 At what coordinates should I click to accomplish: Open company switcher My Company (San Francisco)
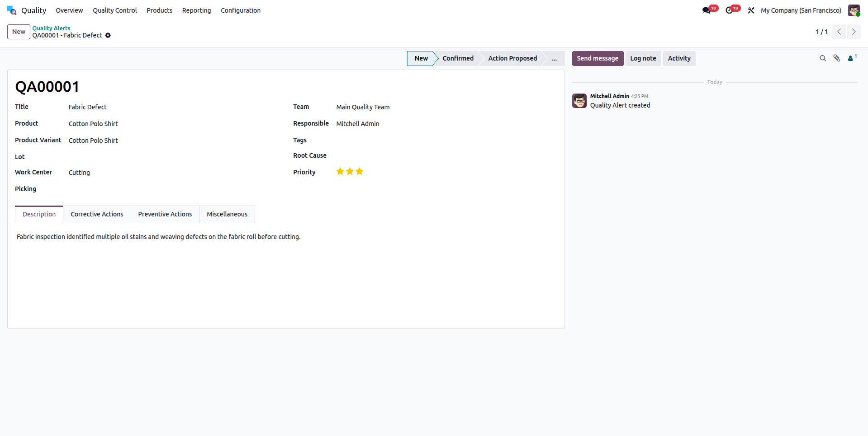pyautogui.click(x=801, y=10)
